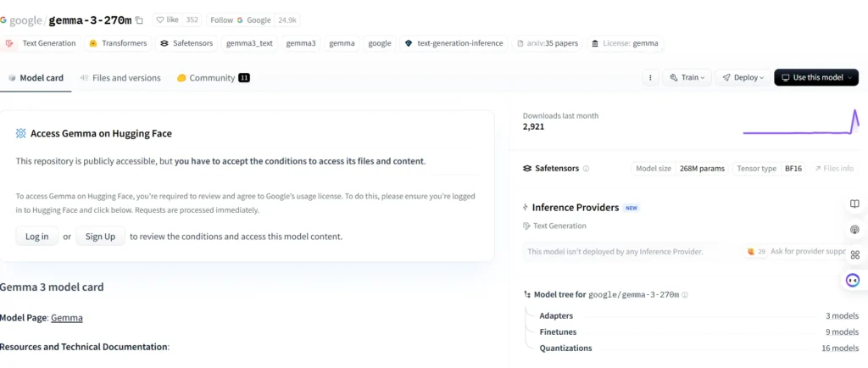Follow the Google organization

[253, 20]
